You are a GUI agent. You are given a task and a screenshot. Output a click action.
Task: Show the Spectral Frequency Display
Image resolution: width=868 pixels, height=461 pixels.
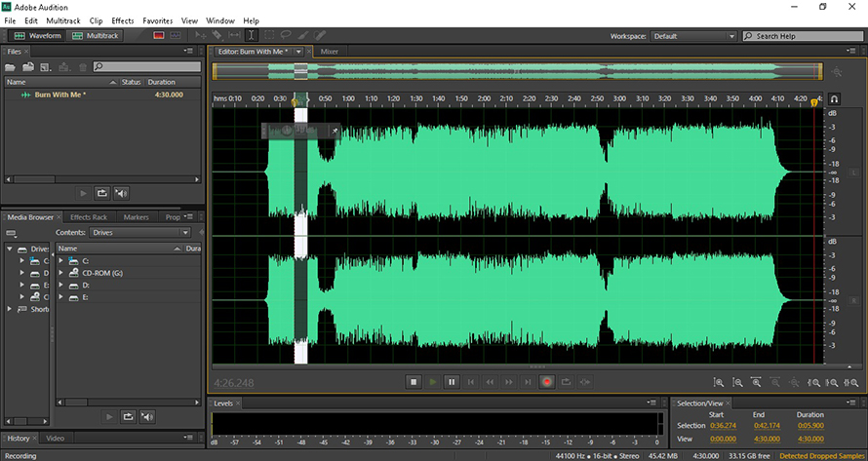point(158,35)
